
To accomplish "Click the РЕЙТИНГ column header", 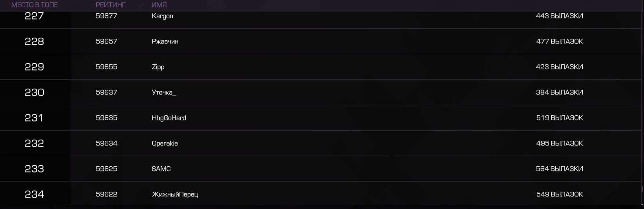I will pos(111,5).
